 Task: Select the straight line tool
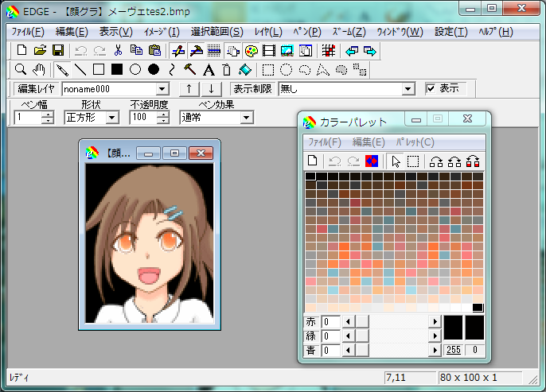pyautogui.click(x=80, y=69)
